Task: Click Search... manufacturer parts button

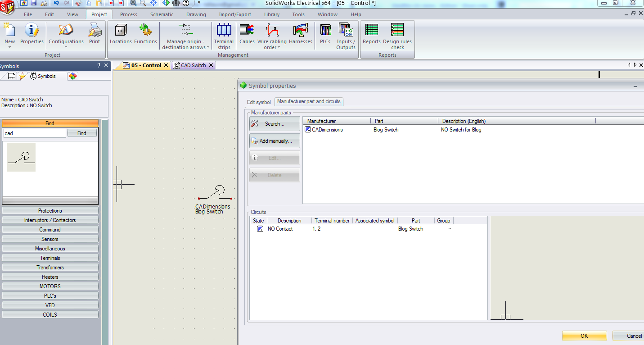Action: [275, 124]
